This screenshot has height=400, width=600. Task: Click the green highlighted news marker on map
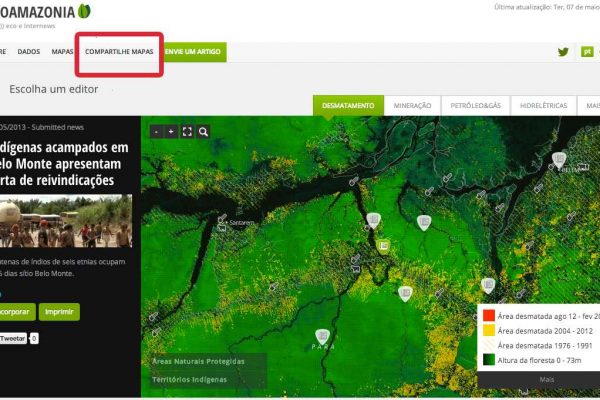383,245
